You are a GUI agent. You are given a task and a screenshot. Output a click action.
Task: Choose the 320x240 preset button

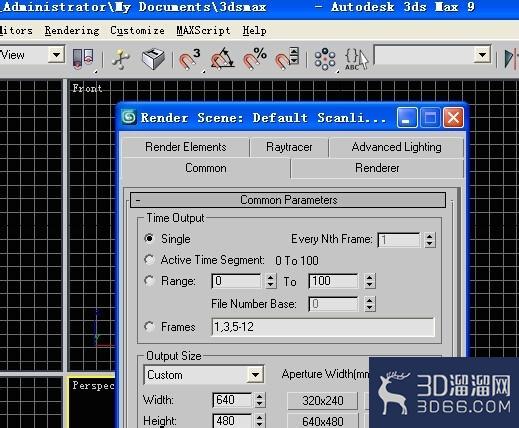[322, 400]
